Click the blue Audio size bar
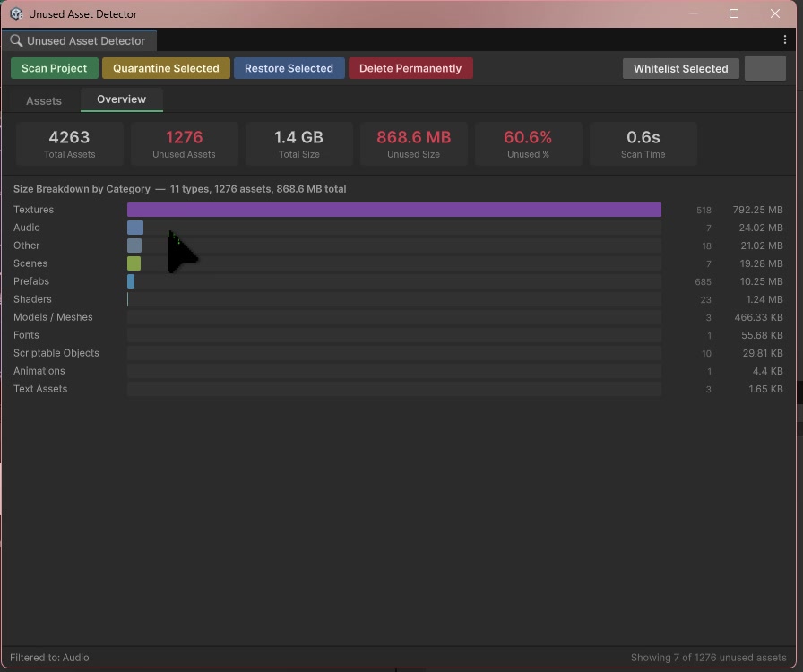The image size is (803, 672). tap(135, 228)
